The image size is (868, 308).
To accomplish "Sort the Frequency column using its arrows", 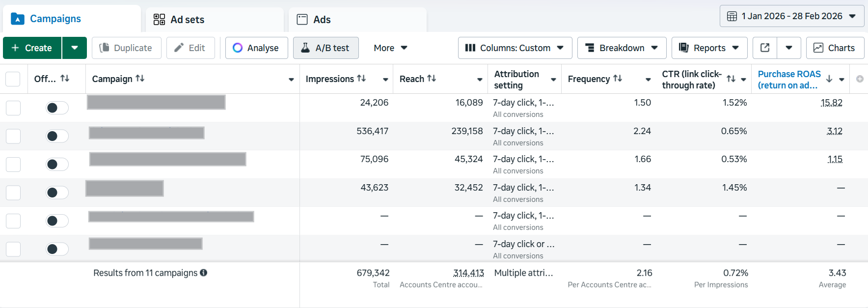I will (x=618, y=79).
